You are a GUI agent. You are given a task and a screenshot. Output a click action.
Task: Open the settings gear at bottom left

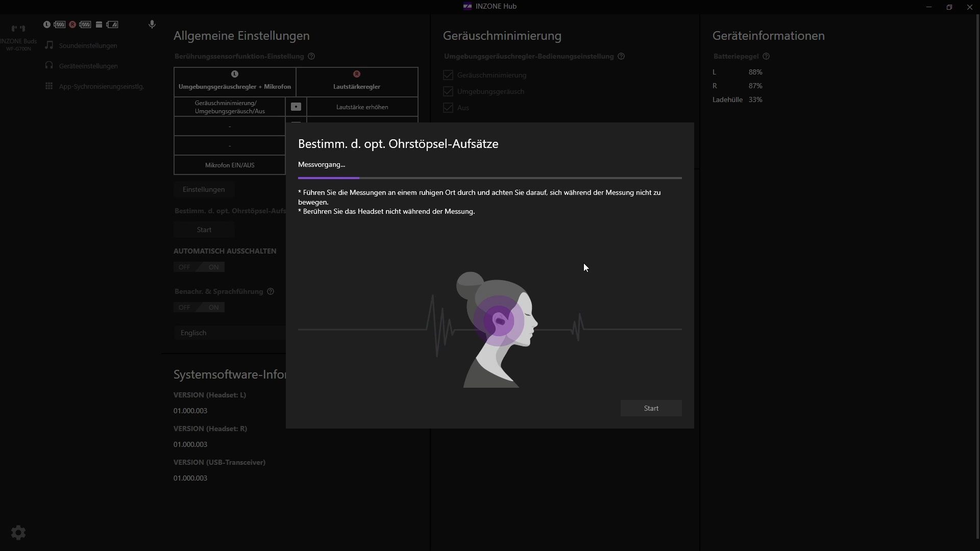18,533
